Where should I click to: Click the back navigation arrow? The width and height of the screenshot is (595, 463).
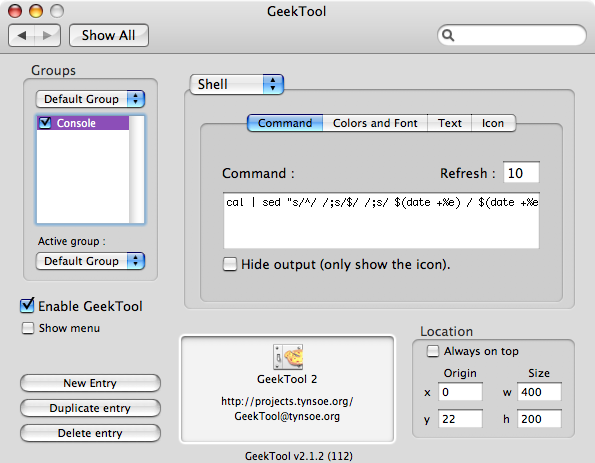[x=22, y=36]
